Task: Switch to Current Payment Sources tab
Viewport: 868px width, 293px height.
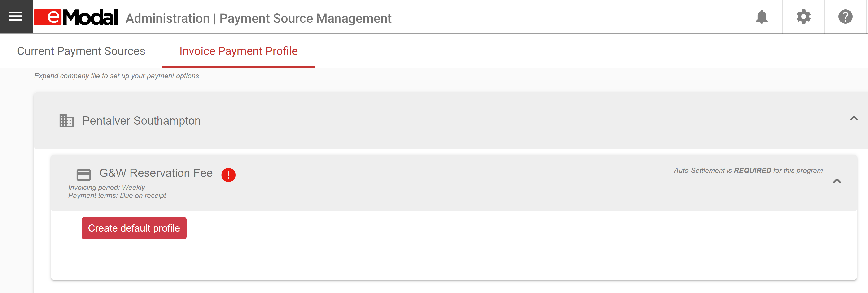Action: (81, 51)
